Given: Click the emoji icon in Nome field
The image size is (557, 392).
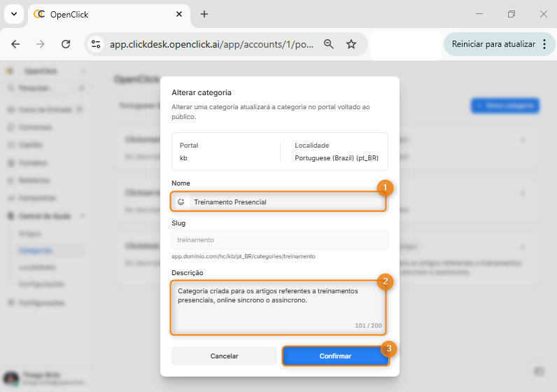Looking at the screenshot, I should (181, 202).
